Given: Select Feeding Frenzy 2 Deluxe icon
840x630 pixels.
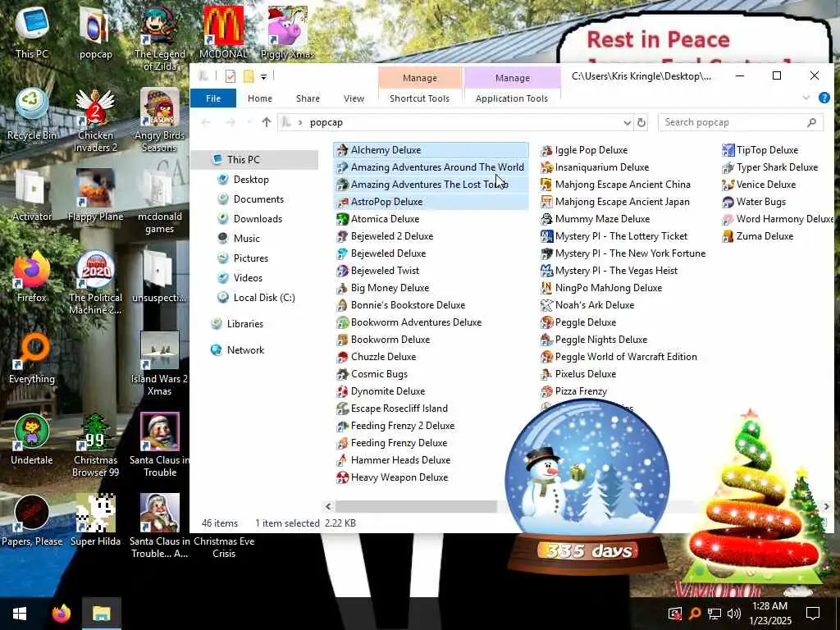Looking at the screenshot, I should coord(342,426).
